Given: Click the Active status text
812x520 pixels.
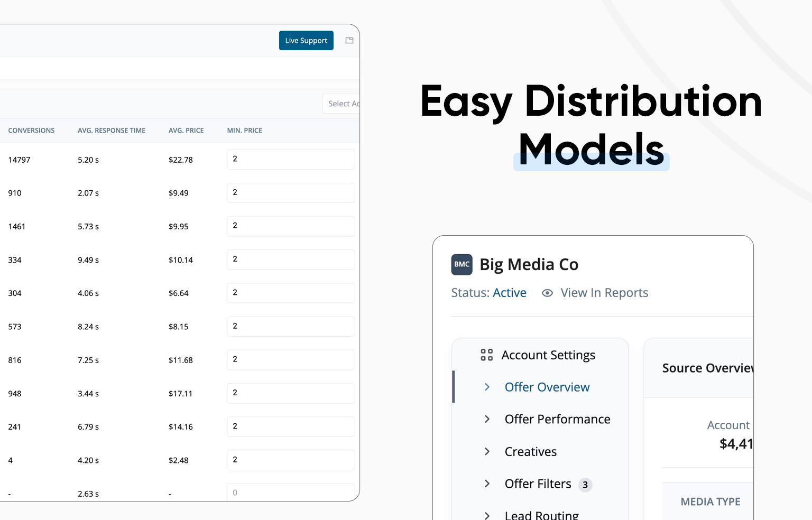Looking at the screenshot, I should pyautogui.click(x=510, y=293).
